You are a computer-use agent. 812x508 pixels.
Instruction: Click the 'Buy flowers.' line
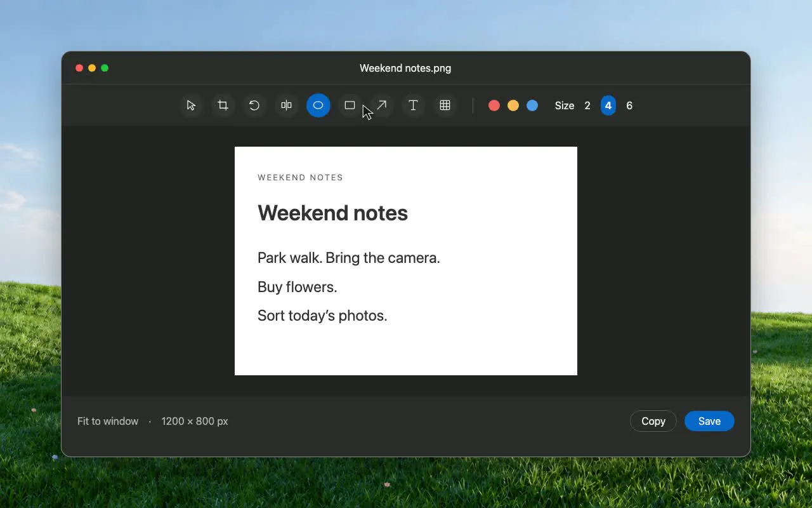pyautogui.click(x=298, y=287)
